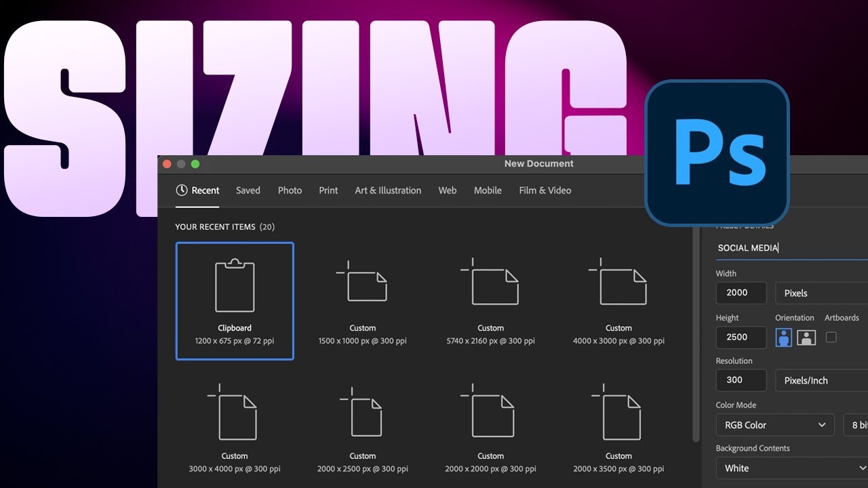Click the red close window button

click(167, 164)
